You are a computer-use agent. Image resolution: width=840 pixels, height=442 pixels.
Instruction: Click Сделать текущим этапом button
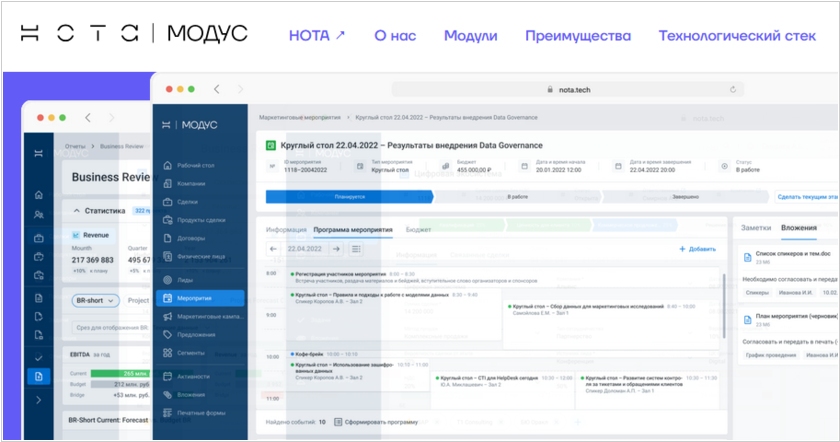(807, 197)
